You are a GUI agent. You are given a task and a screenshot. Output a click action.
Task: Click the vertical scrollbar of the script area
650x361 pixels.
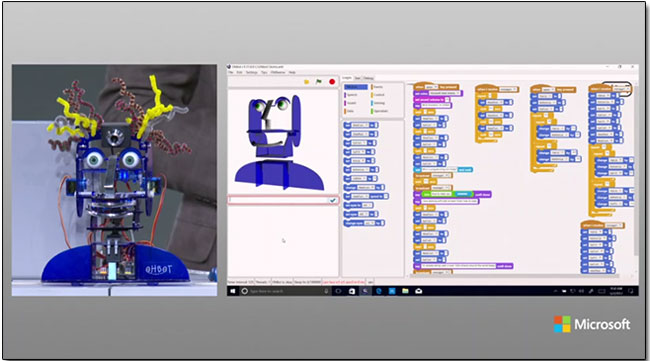tap(636, 174)
